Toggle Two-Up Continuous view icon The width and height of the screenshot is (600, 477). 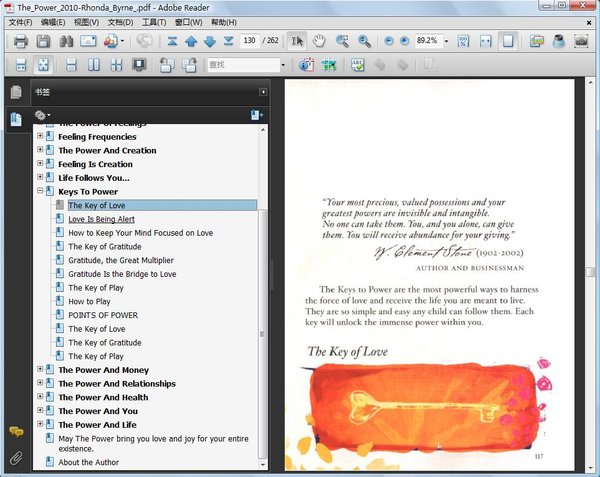[x=116, y=65]
